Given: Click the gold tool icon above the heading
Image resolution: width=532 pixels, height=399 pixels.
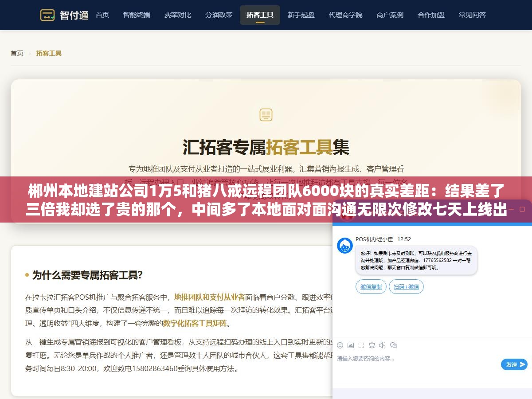Looking at the screenshot, I should tap(266, 115).
